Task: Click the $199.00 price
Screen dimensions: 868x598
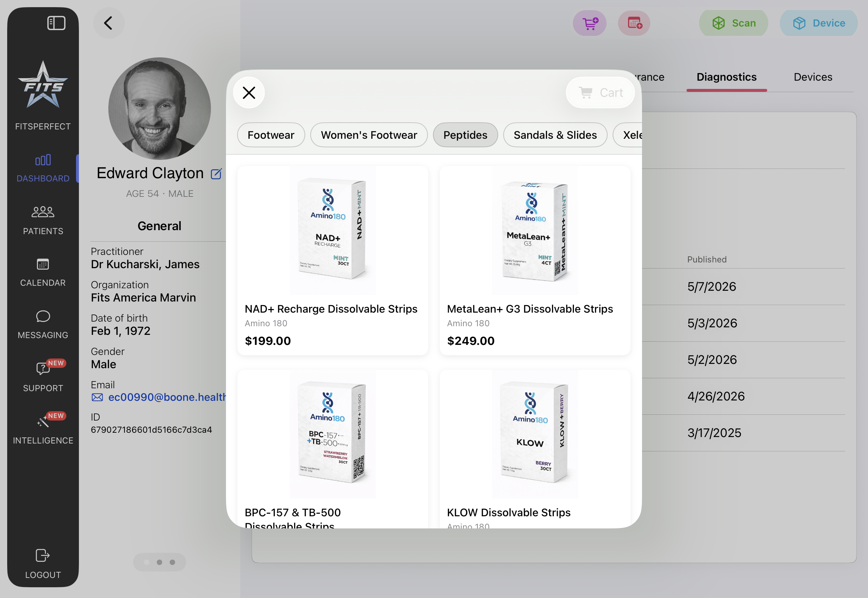Action: tap(268, 341)
